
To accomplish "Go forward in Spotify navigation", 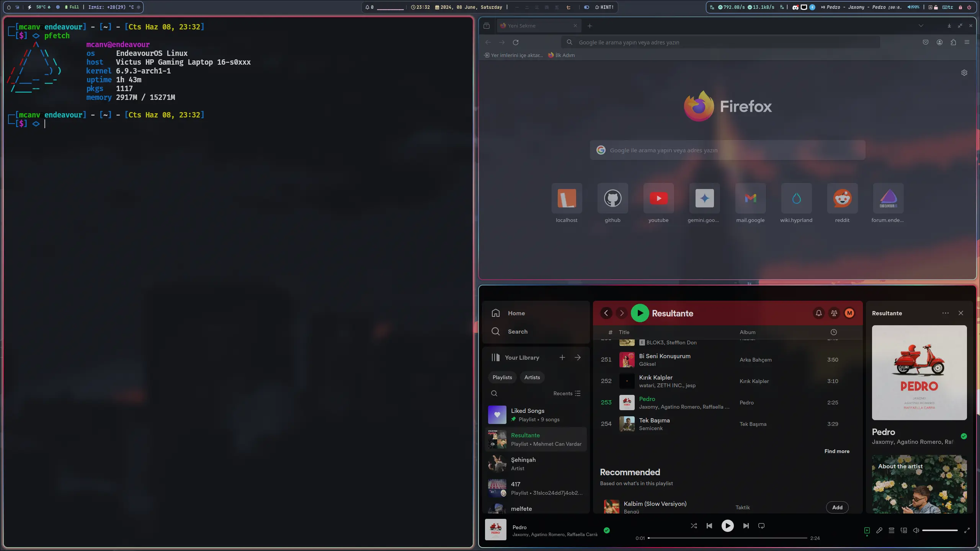I will click(622, 313).
